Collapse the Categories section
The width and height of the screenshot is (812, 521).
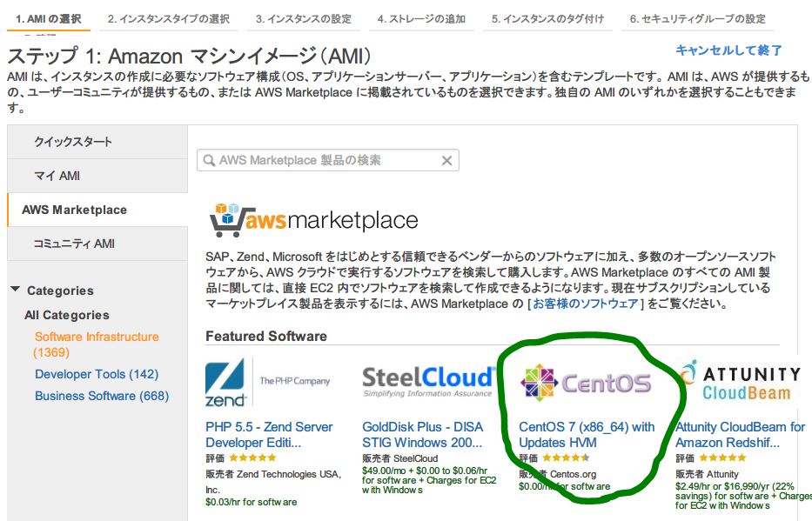coord(16,290)
